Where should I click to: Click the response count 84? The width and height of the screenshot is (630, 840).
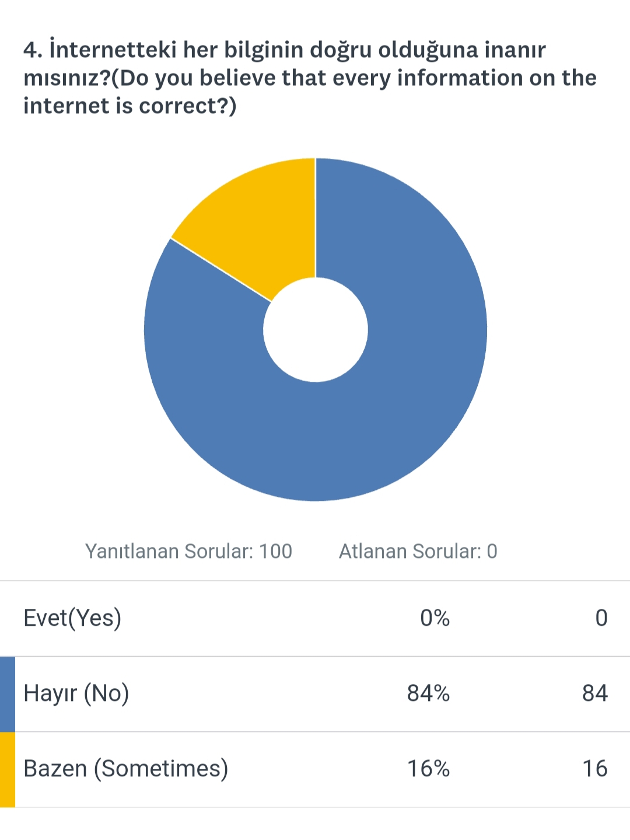(594, 693)
